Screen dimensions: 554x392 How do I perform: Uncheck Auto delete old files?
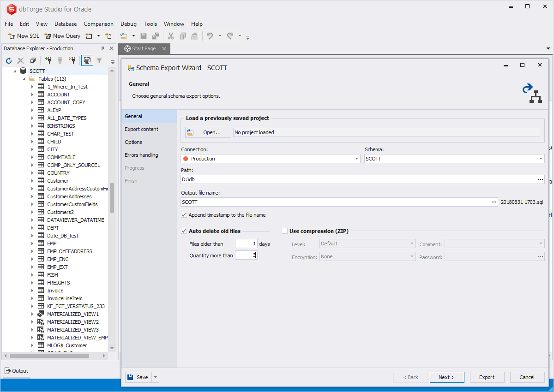pos(184,231)
